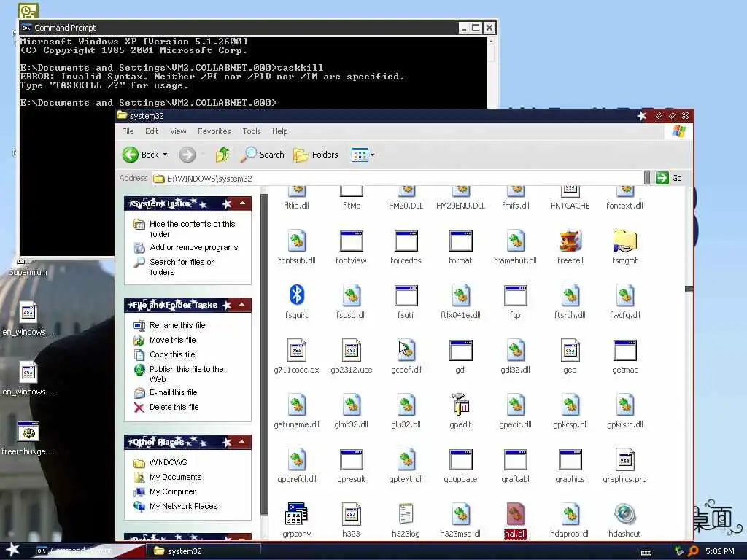This screenshot has height=560, width=747.
Task: Open the View menu
Action: tap(178, 131)
